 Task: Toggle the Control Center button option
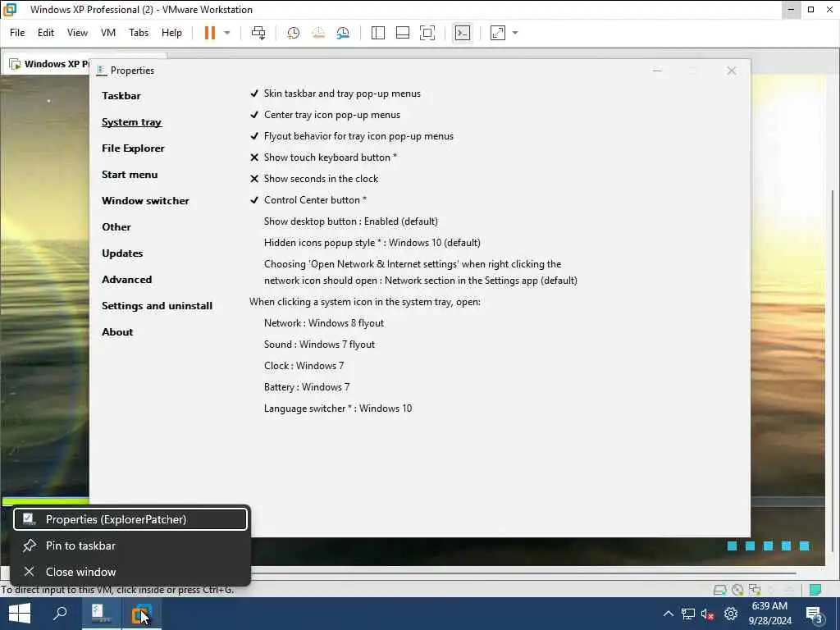coord(308,200)
